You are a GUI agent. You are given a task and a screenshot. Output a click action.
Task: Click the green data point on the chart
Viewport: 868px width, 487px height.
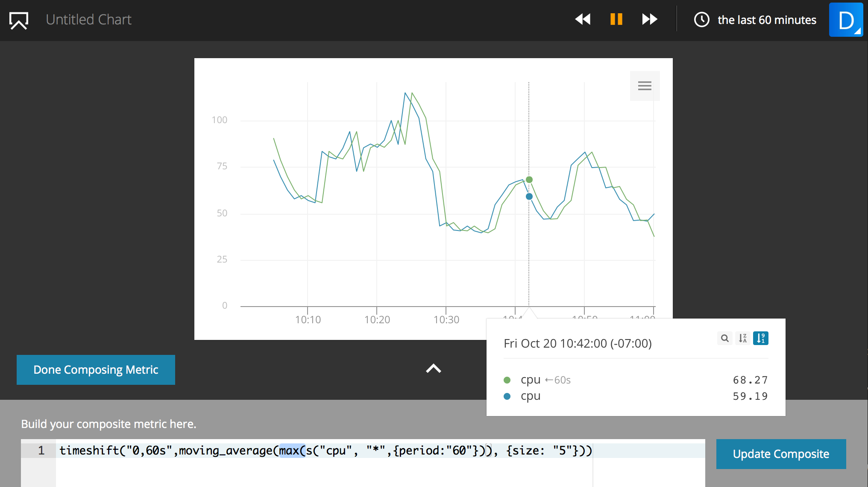529,180
